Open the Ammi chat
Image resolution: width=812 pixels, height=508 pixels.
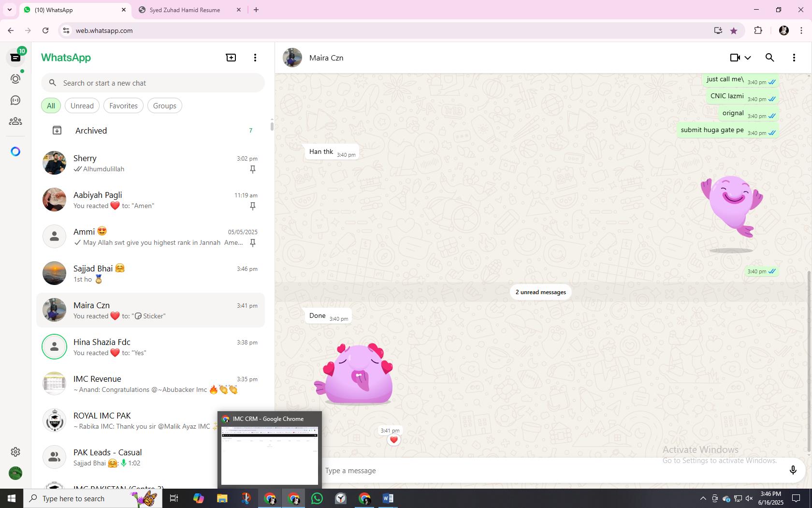(151, 237)
